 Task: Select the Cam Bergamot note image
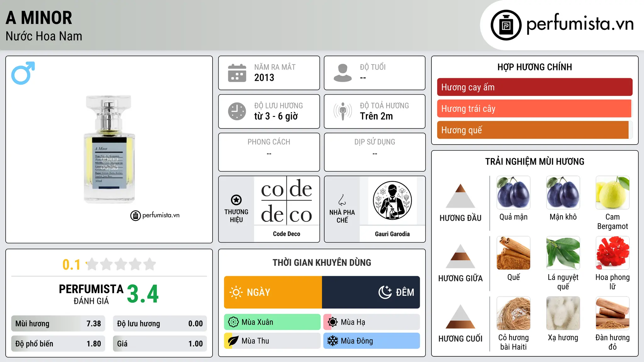tap(613, 193)
